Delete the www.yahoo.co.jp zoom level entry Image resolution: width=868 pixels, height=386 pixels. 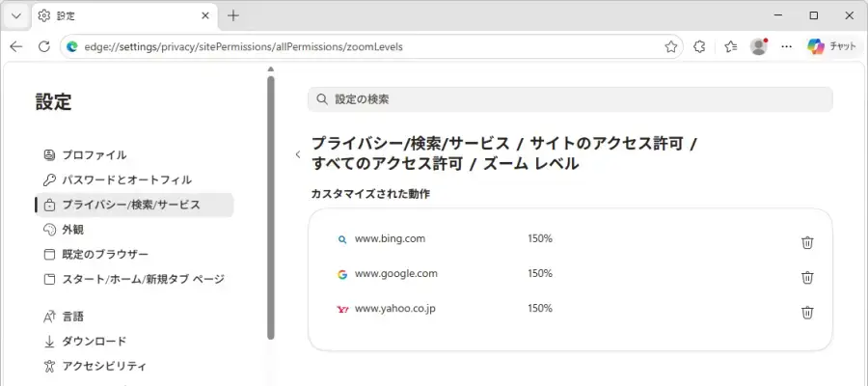[807, 313]
